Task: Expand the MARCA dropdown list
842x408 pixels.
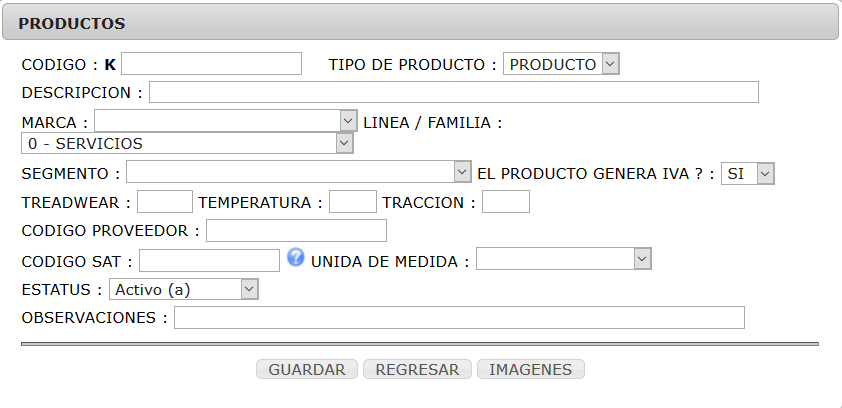Action: [226, 121]
